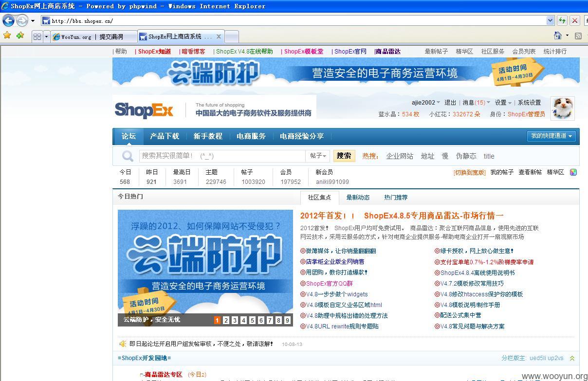Show slide 9 in the slideshow pager
588x381 pixels.
pyautogui.click(x=287, y=320)
